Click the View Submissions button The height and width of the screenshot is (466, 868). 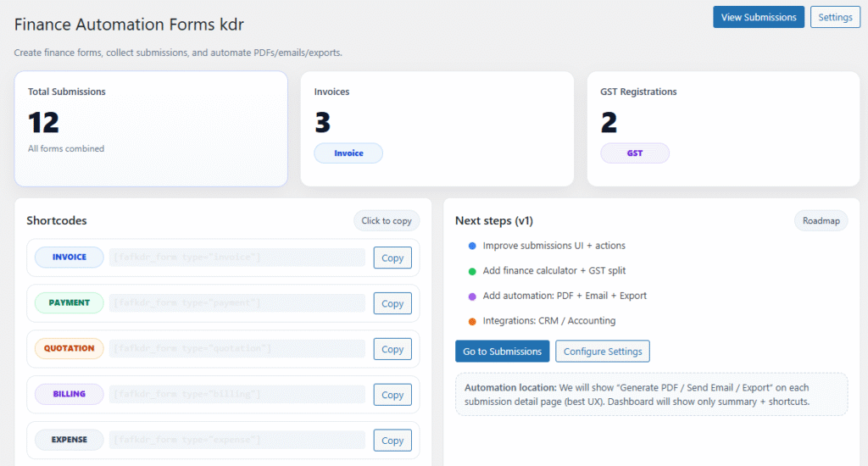(x=758, y=17)
